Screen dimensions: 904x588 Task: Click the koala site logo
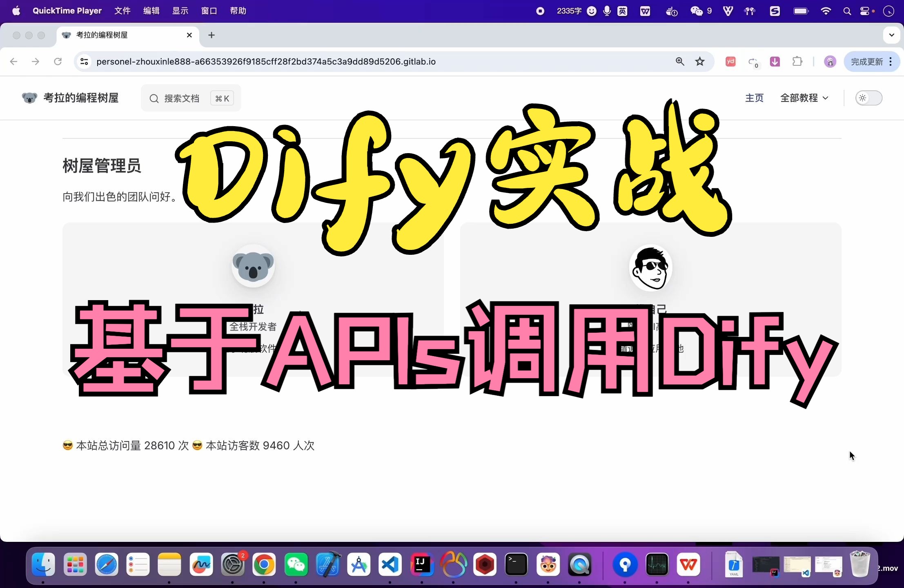(29, 98)
